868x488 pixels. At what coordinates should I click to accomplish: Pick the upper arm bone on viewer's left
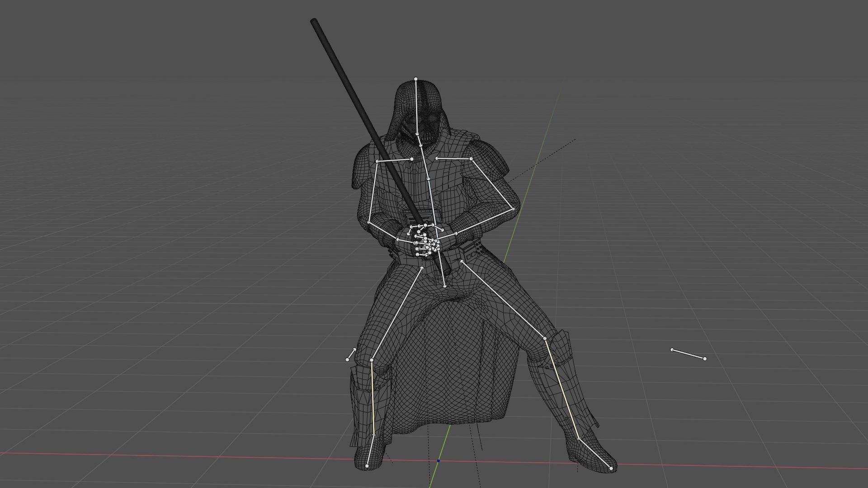[373, 192]
